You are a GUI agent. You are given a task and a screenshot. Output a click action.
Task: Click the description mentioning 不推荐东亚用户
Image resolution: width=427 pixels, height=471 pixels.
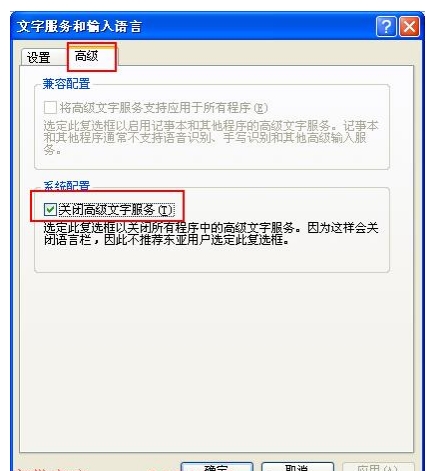pyautogui.click(x=211, y=234)
